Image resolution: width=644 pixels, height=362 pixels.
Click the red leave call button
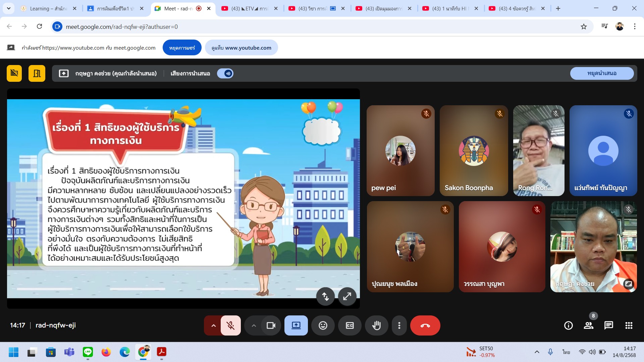[x=425, y=325]
